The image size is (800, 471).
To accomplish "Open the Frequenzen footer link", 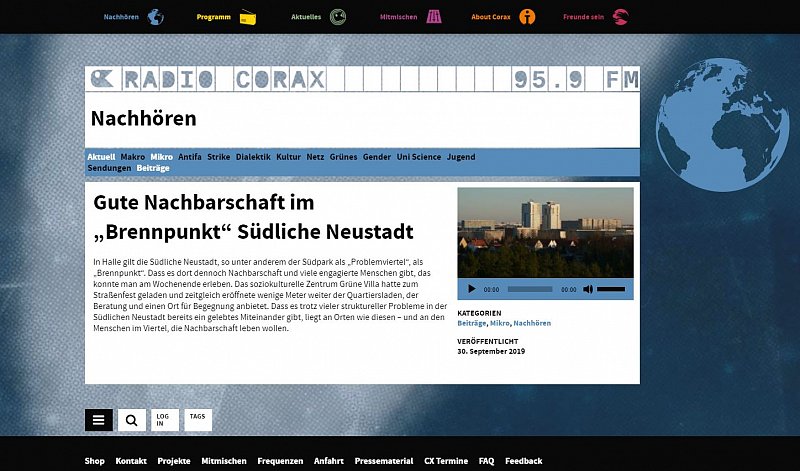I will (x=280, y=461).
